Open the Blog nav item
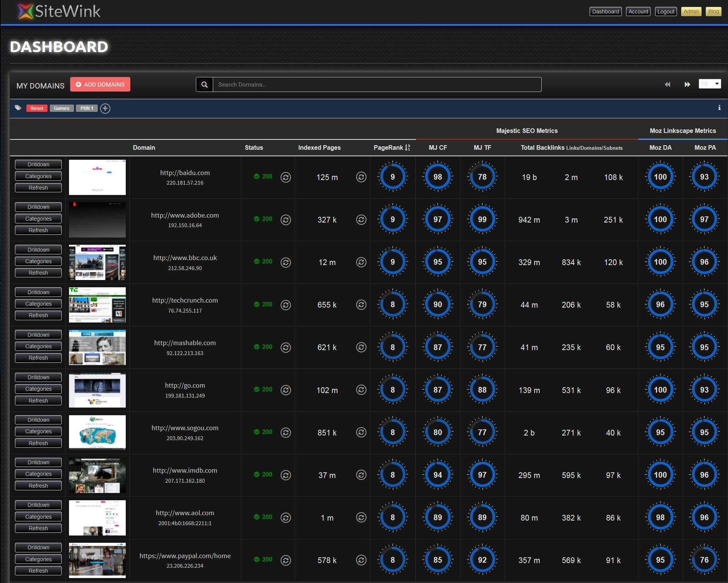Viewport: 728px width, 583px height. pyautogui.click(x=713, y=11)
